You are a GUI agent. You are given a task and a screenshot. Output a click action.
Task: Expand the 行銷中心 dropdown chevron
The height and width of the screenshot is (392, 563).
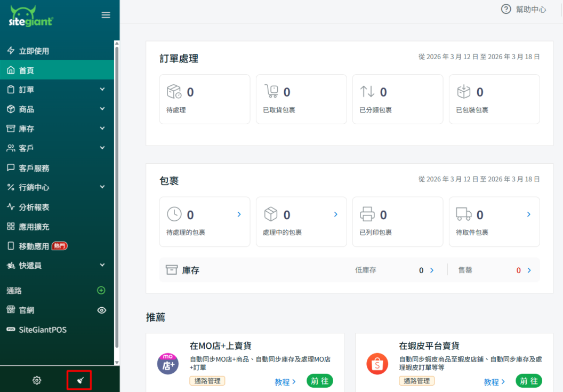pos(102,187)
